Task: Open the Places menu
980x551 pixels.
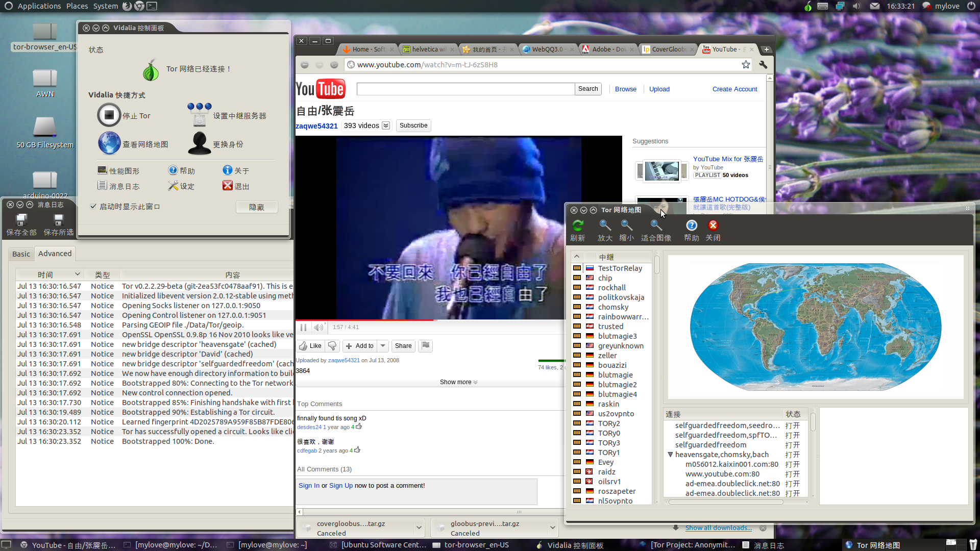Action: [x=77, y=6]
